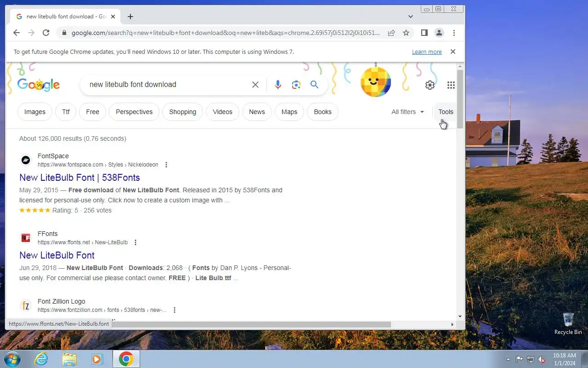Viewport: 588px width, 368px height.
Task: Open Windows Media Player from taskbar
Action: click(97, 359)
